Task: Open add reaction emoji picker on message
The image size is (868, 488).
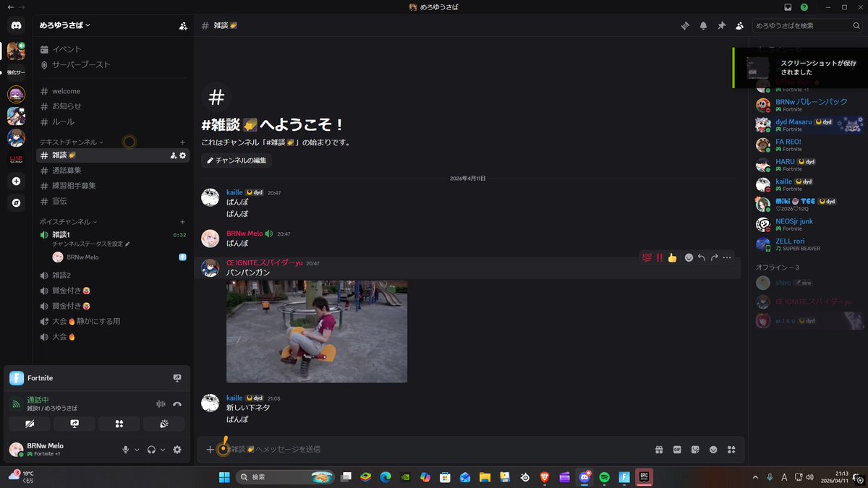Action: (x=689, y=257)
